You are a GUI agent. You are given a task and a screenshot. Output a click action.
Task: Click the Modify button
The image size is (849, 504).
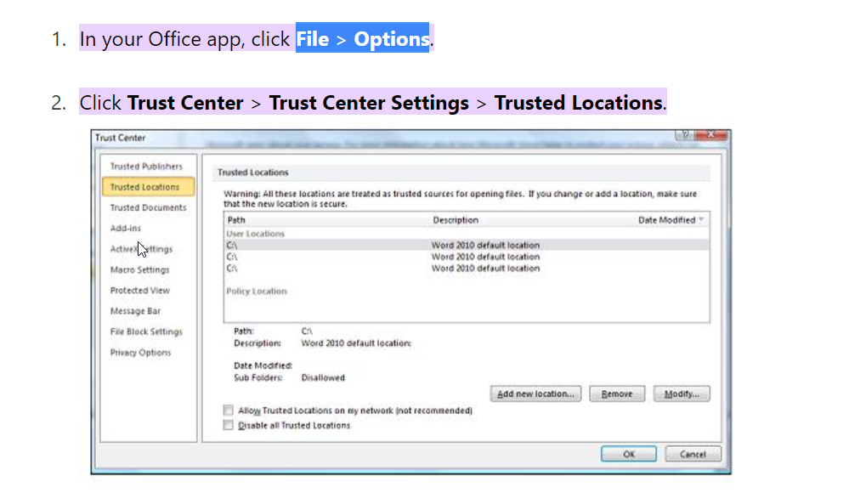coord(682,394)
